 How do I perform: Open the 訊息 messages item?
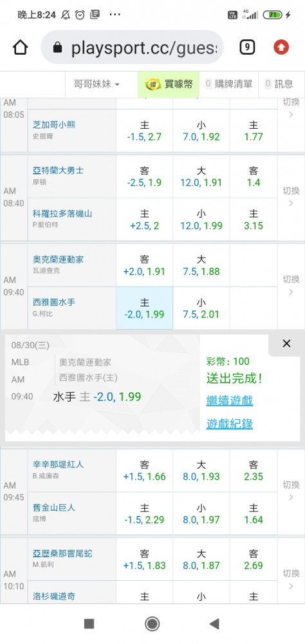pyautogui.click(x=279, y=84)
